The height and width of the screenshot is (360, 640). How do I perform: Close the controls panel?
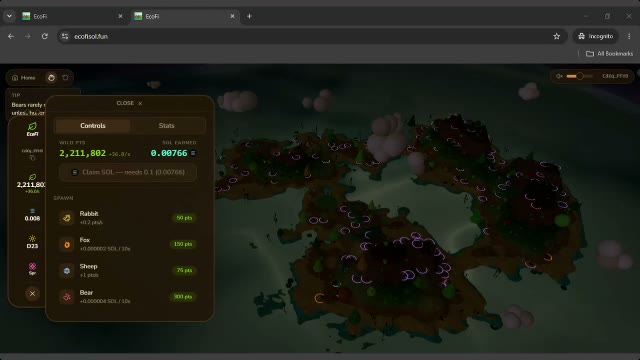click(x=129, y=103)
